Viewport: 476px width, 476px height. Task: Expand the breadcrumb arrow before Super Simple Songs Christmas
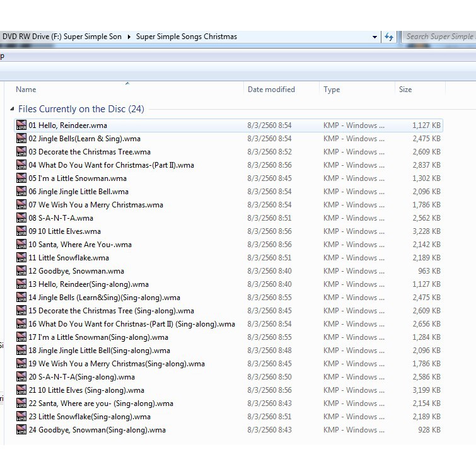tap(129, 37)
